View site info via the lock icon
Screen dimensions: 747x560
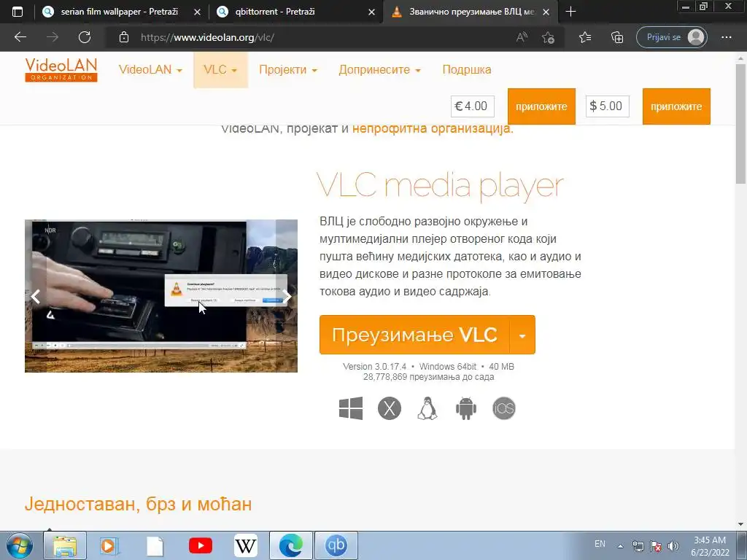click(124, 37)
